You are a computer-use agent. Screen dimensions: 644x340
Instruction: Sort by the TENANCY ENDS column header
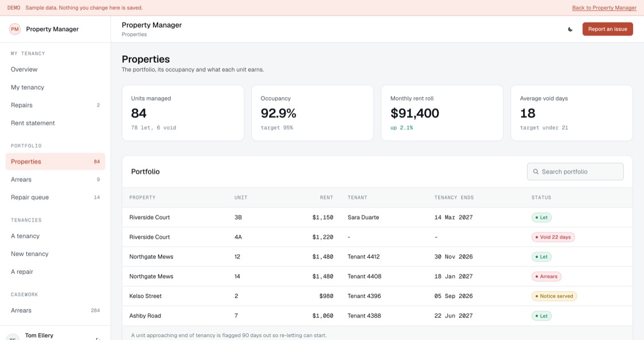pyautogui.click(x=454, y=198)
